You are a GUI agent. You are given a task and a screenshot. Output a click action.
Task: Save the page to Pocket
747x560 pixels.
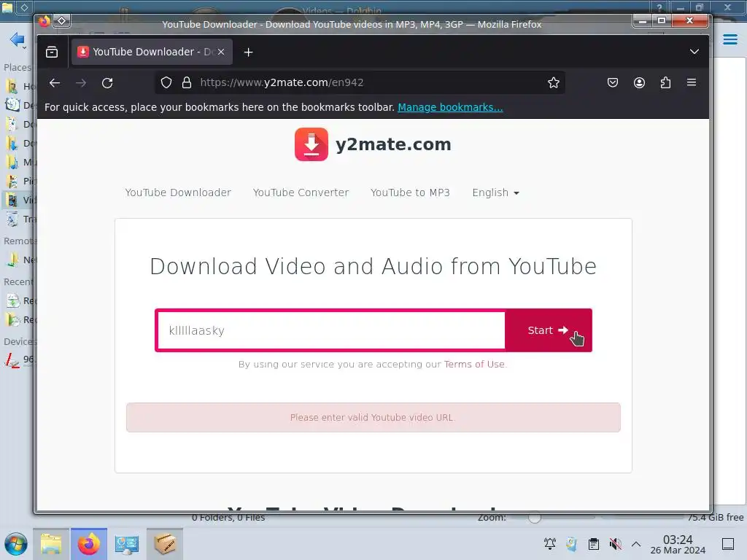[613, 83]
